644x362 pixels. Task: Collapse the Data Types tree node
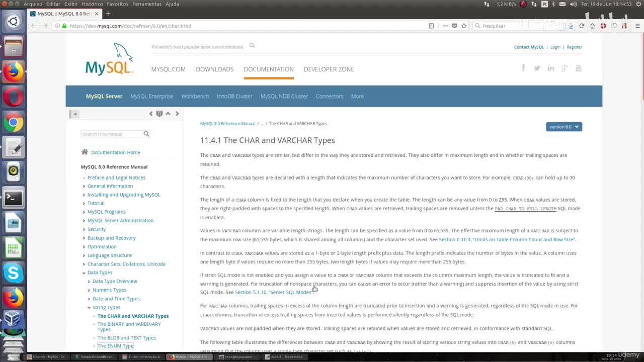[x=84, y=273]
